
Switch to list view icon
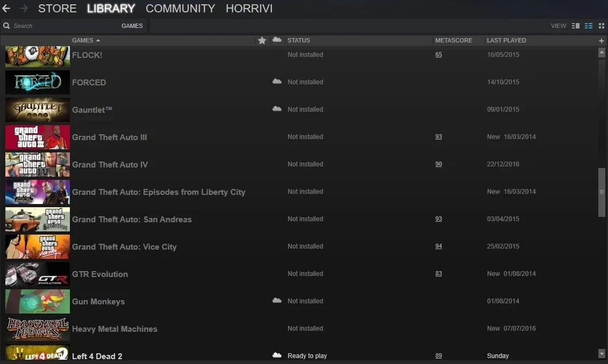(589, 26)
